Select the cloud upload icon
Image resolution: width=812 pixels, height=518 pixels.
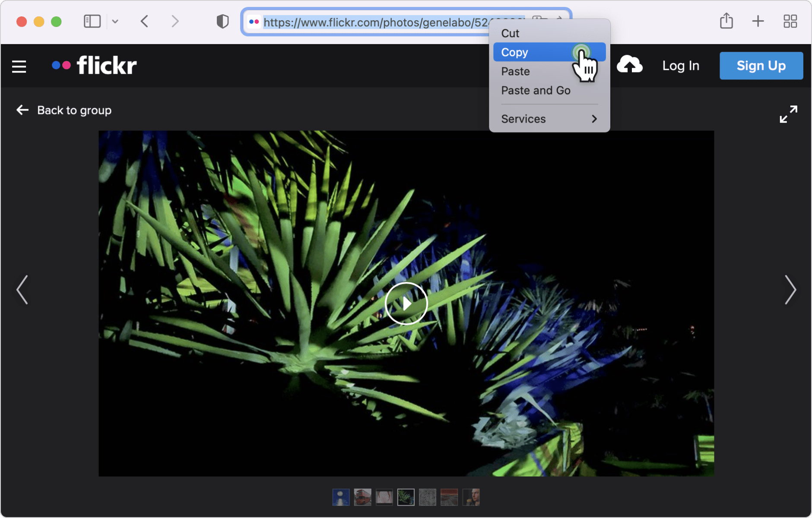pyautogui.click(x=630, y=65)
